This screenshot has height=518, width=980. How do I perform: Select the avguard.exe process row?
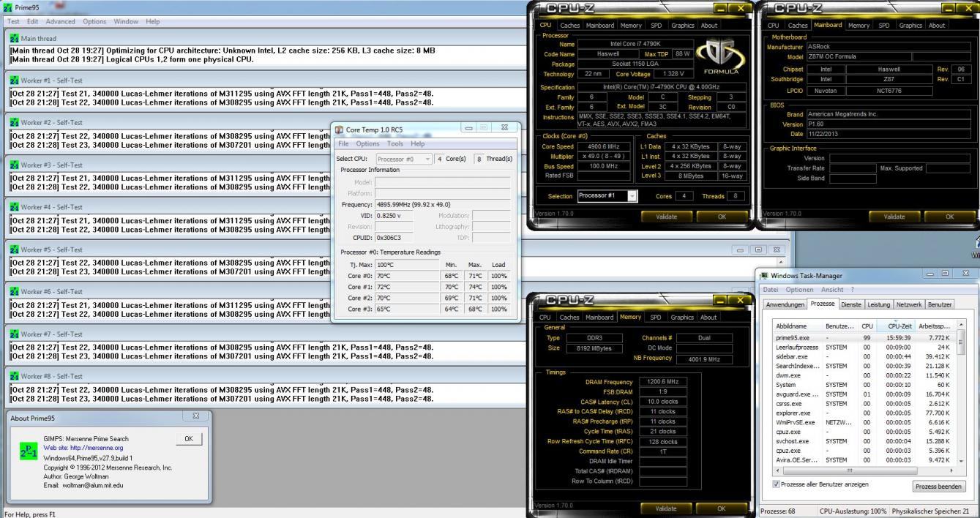click(864, 394)
